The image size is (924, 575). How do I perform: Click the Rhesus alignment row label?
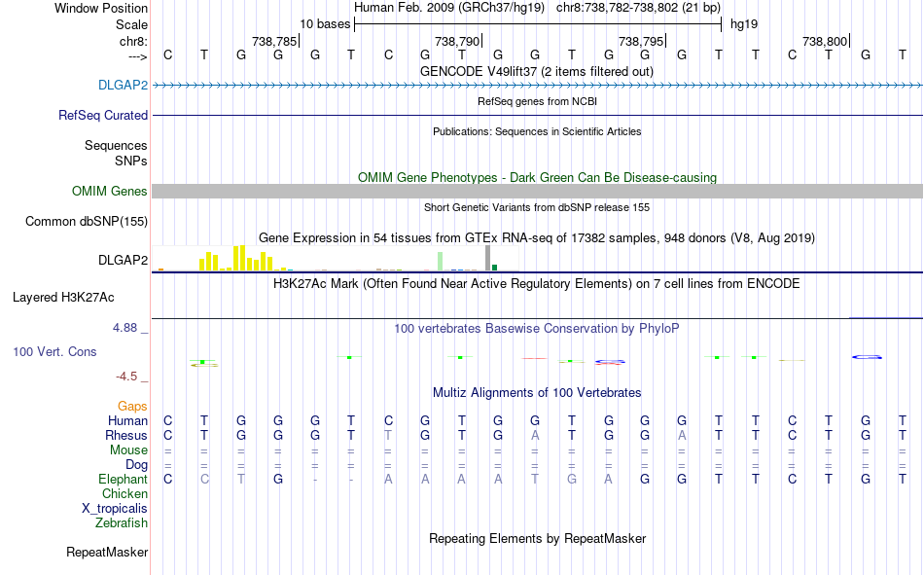coord(126,435)
